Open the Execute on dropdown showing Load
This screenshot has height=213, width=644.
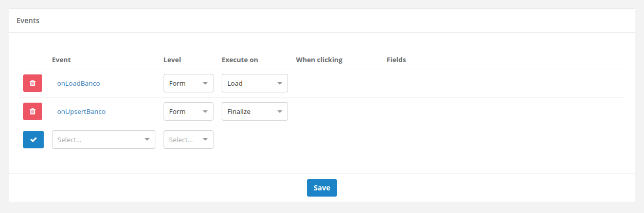255,83
